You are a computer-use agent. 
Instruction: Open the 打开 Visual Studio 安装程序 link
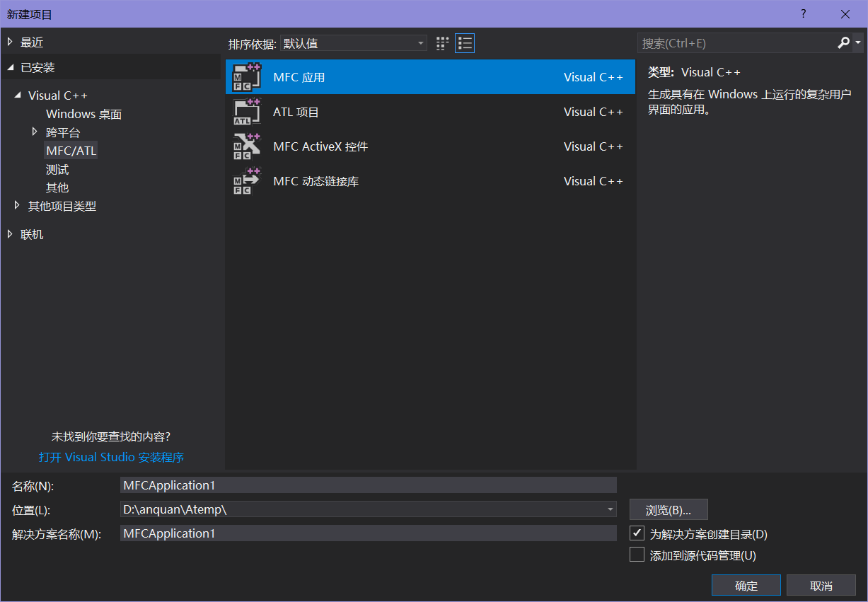[112, 457]
